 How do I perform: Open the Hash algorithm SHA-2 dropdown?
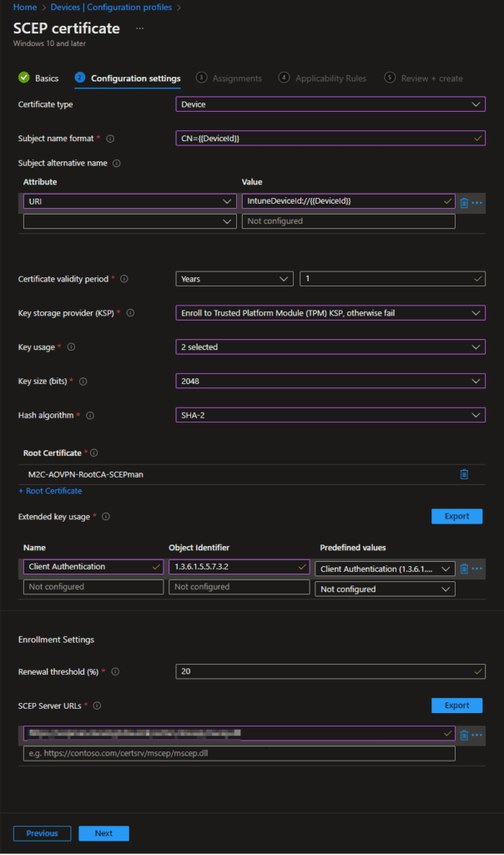[x=330, y=415]
